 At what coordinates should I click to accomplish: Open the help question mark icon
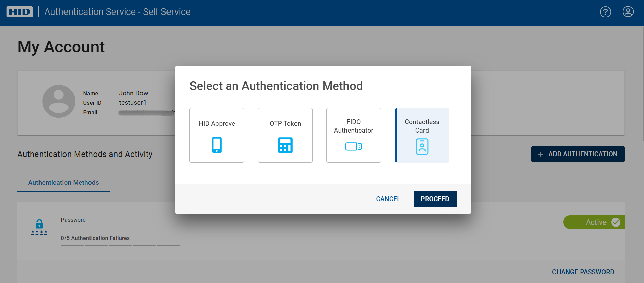point(605,12)
